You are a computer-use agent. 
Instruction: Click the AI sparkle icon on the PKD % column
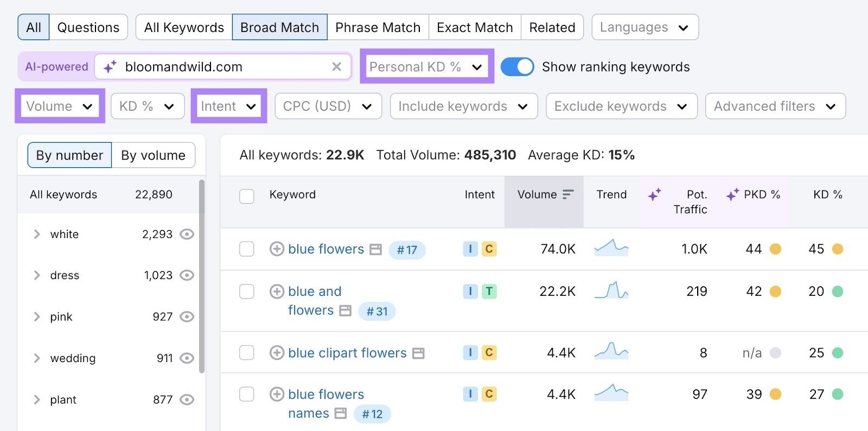(x=733, y=193)
